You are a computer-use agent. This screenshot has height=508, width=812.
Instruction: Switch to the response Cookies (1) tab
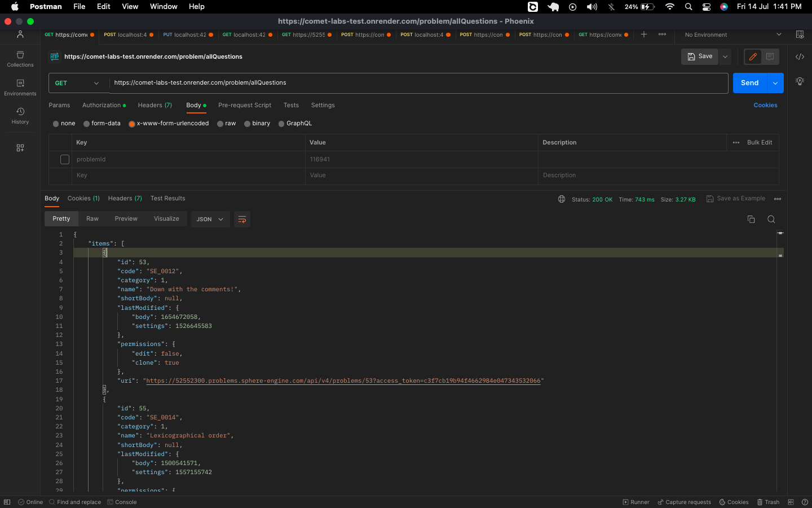pos(83,199)
